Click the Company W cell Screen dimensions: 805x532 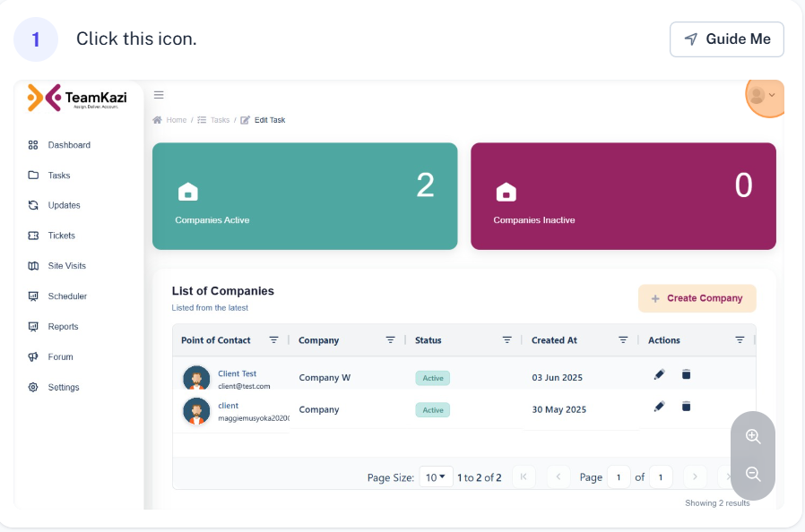tap(325, 378)
